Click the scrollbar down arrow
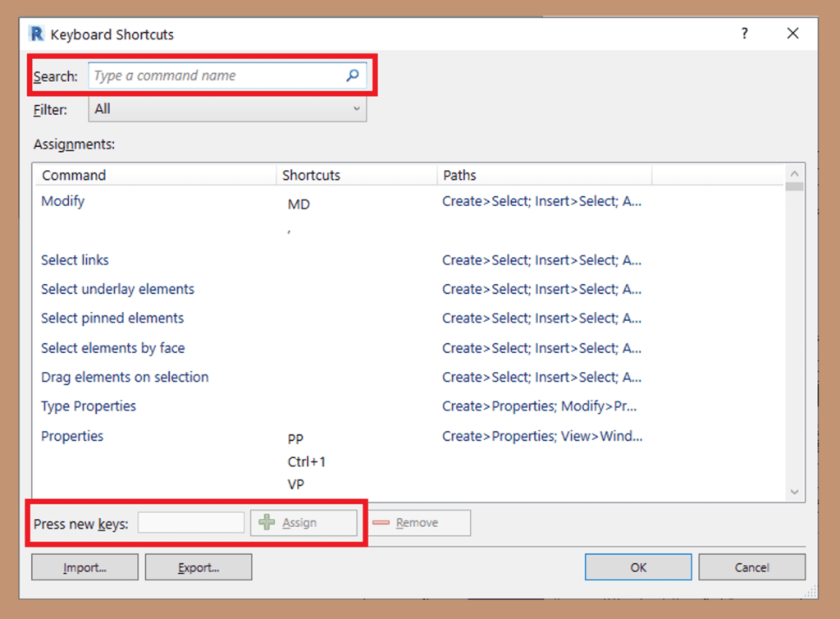Viewport: 840px width, 619px height. (794, 491)
